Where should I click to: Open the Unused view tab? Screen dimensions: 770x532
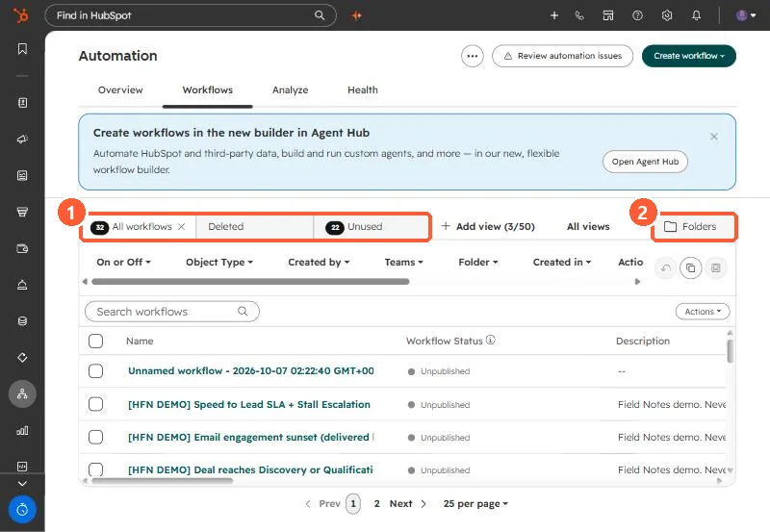point(371,227)
